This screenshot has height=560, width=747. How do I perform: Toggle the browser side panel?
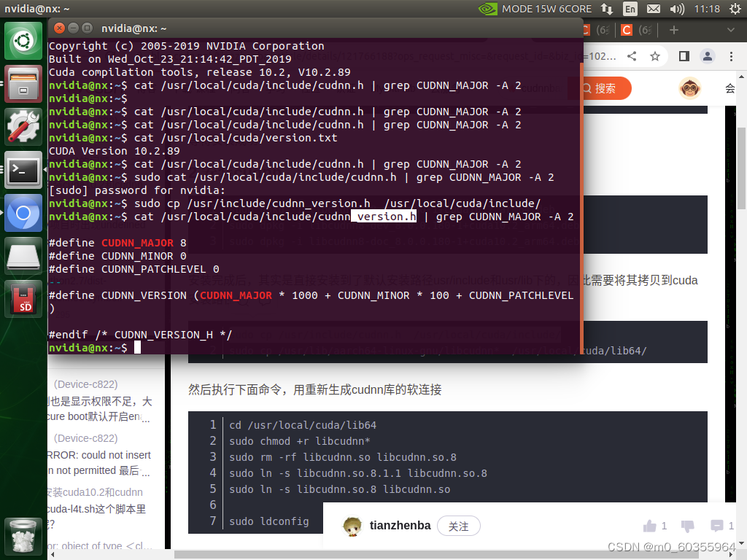tap(684, 56)
